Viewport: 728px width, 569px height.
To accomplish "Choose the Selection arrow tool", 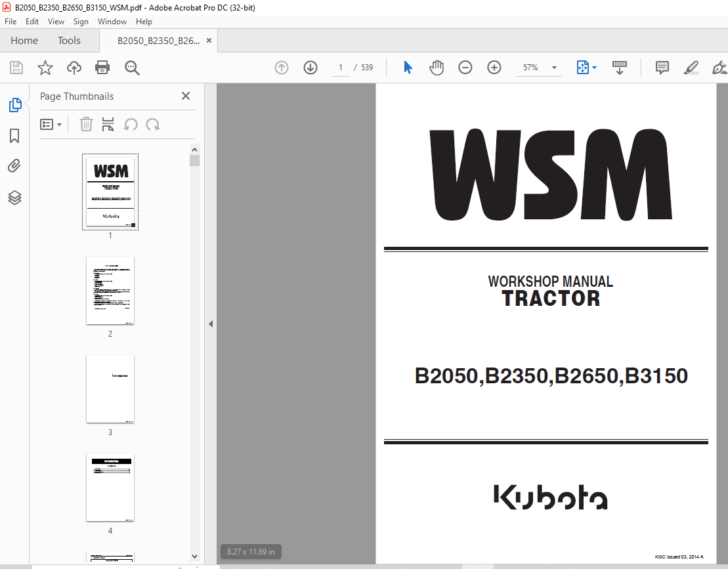I will (x=408, y=68).
